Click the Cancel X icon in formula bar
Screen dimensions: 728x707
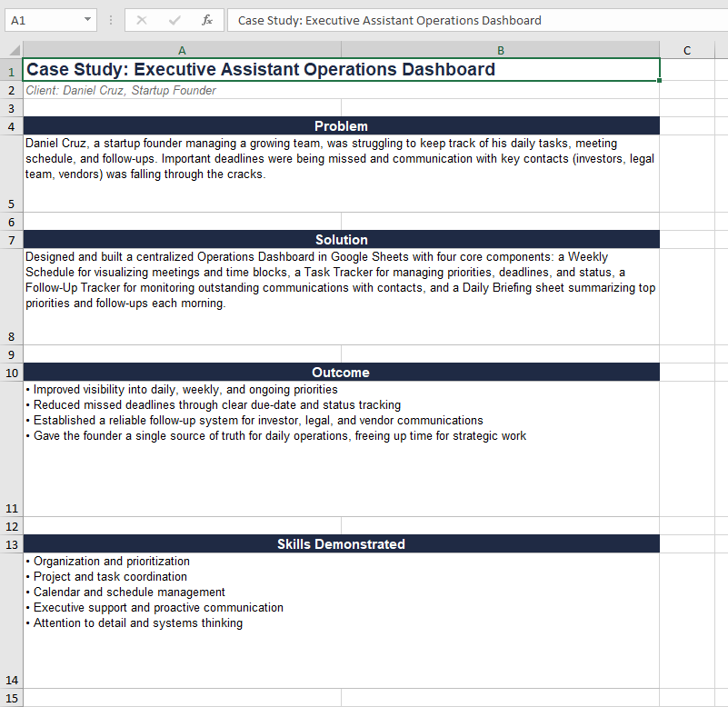pos(142,20)
